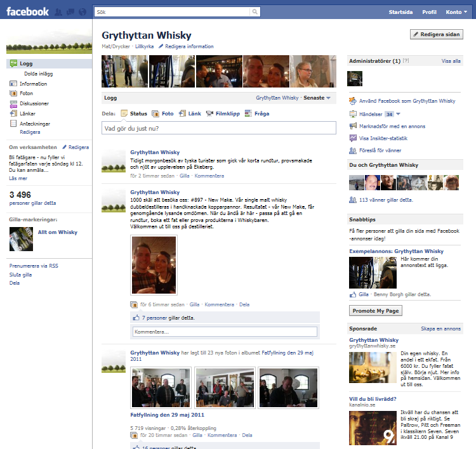Click the Fråga share option
The image size is (476, 449).
tap(257, 114)
